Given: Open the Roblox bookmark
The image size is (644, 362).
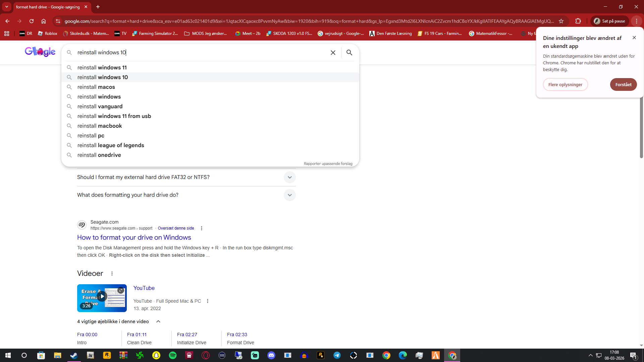Looking at the screenshot, I should (48, 34).
